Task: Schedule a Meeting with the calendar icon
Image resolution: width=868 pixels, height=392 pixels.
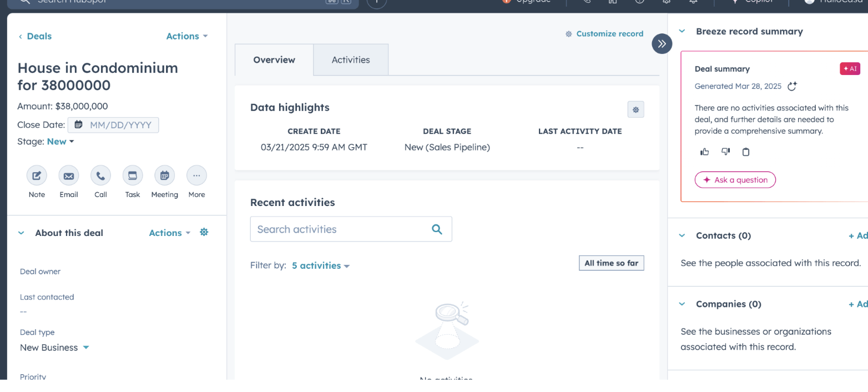Action: pyautogui.click(x=164, y=176)
